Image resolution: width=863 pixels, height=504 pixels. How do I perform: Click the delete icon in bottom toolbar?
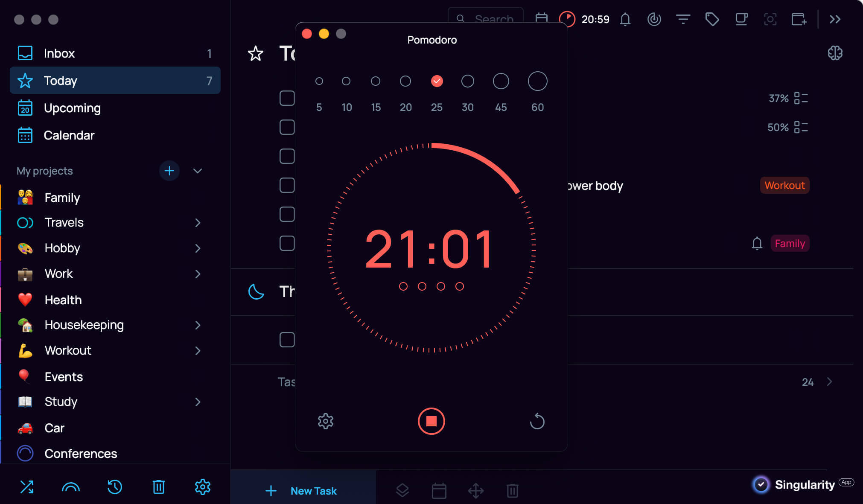coord(513,491)
